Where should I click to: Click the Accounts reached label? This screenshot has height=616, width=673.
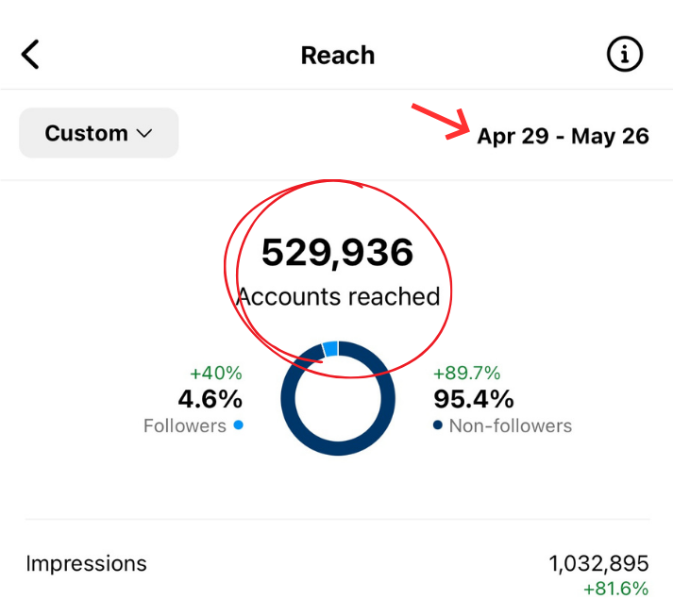(x=338, y=296)
